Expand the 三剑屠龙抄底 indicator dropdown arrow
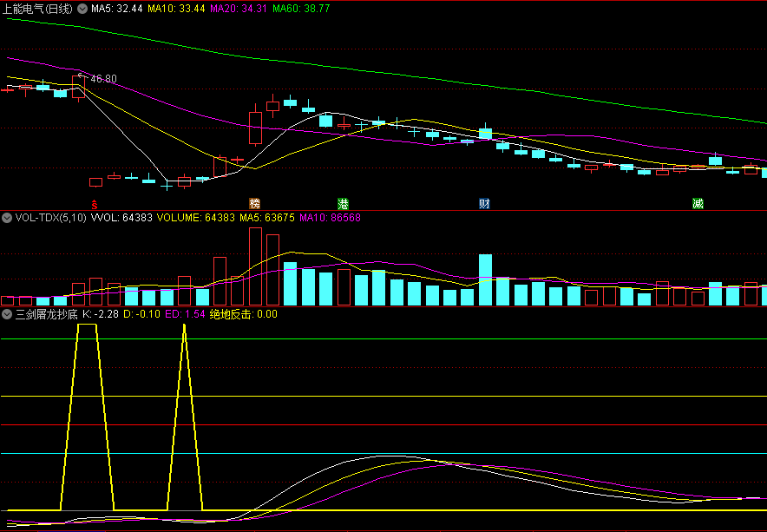Screen dimensions: 767x532 7,314
